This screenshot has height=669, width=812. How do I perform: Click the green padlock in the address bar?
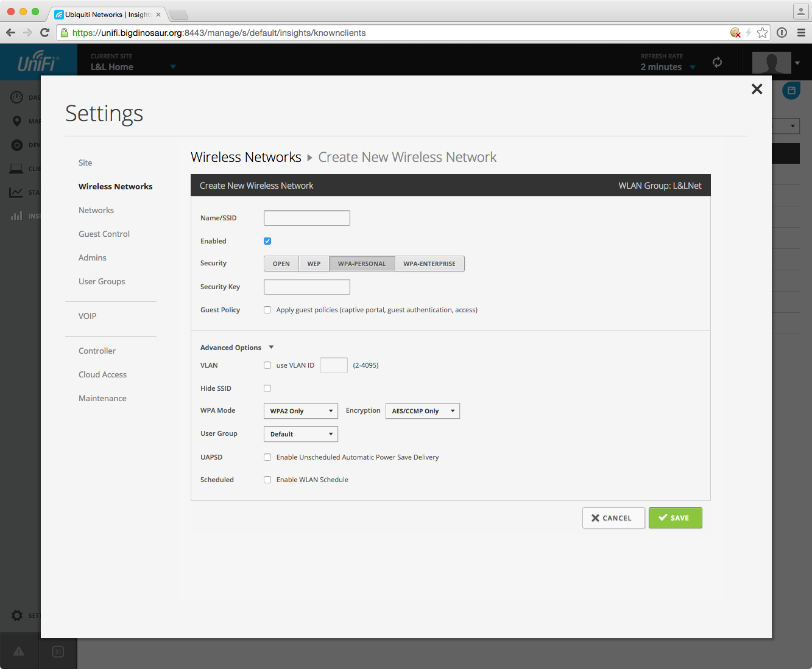pyautogui.click(x=65, y=33)
